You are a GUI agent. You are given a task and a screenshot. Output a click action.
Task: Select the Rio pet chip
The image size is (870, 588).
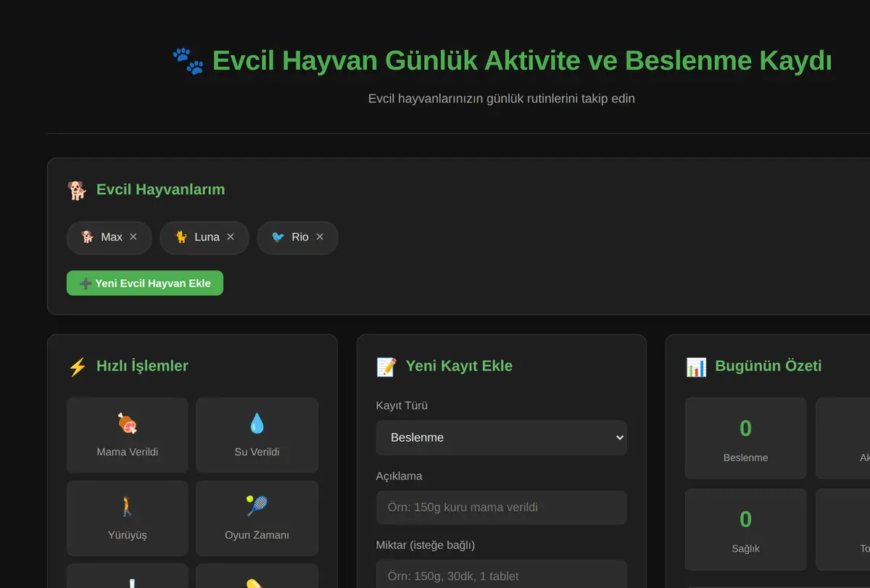click(298, 238)
